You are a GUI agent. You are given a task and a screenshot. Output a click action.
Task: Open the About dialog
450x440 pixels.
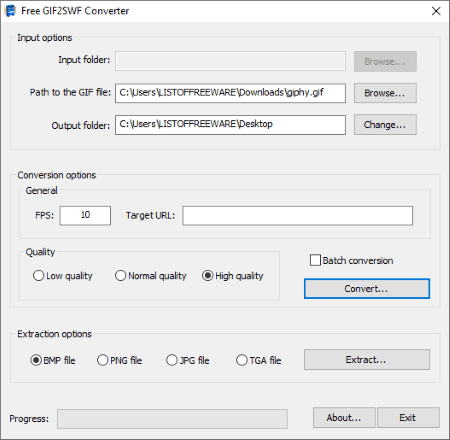pyautogui.click(x=344, y=418)
